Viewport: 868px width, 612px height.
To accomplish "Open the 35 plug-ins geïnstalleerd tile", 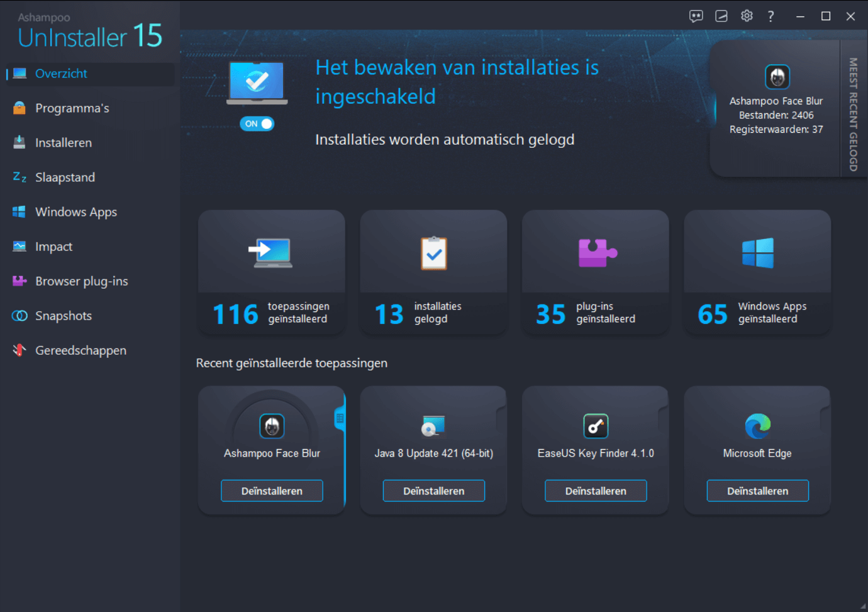I will click(596, 272).
